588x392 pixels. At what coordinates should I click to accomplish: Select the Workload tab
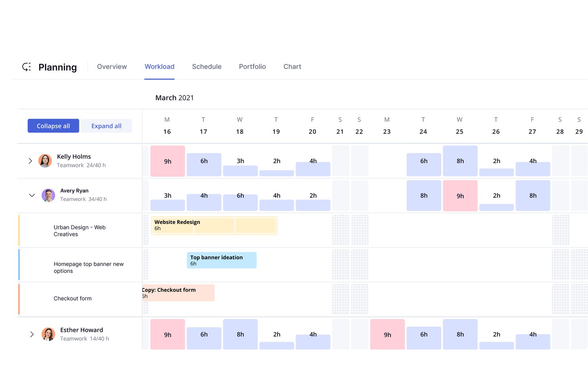159,67
